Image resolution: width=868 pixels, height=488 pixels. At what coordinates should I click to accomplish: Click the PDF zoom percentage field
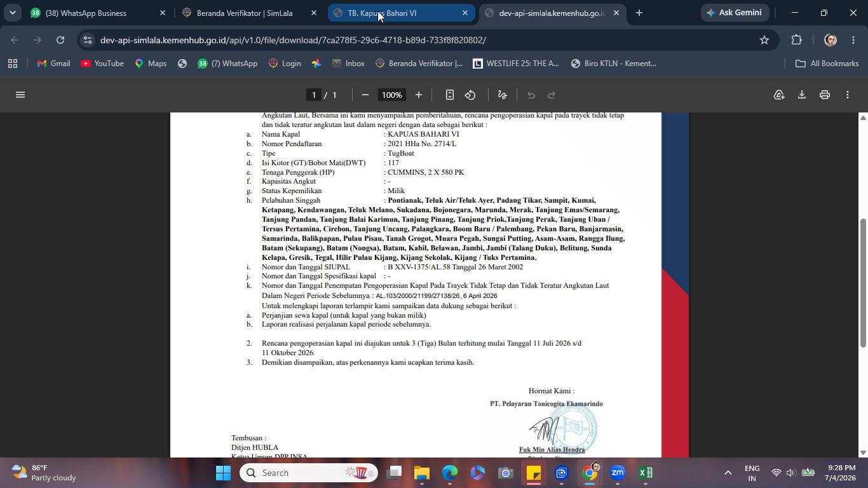pos(391,95)
